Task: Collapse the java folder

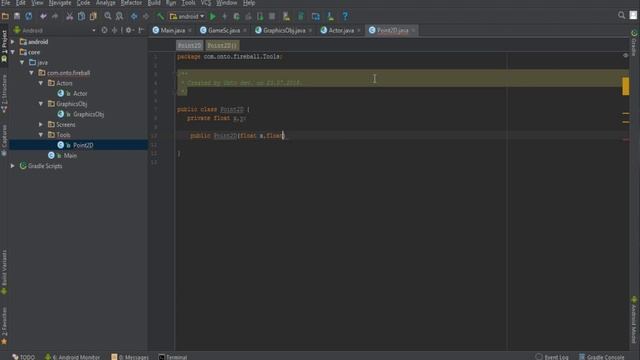Action: click(22, 62)
